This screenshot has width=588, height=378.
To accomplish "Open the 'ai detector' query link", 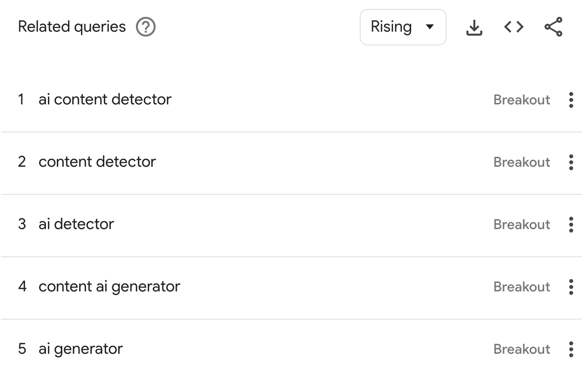I will pyautogui.click(x=76, y=225).
